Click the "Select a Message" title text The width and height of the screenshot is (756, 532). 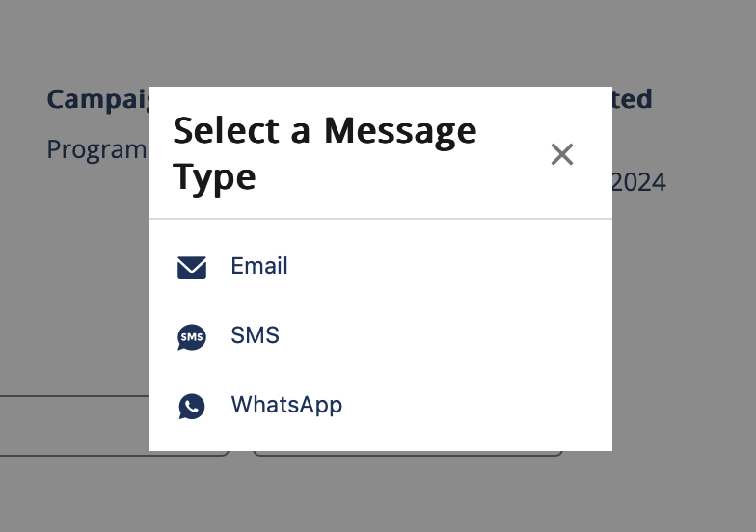coord(325,131)
